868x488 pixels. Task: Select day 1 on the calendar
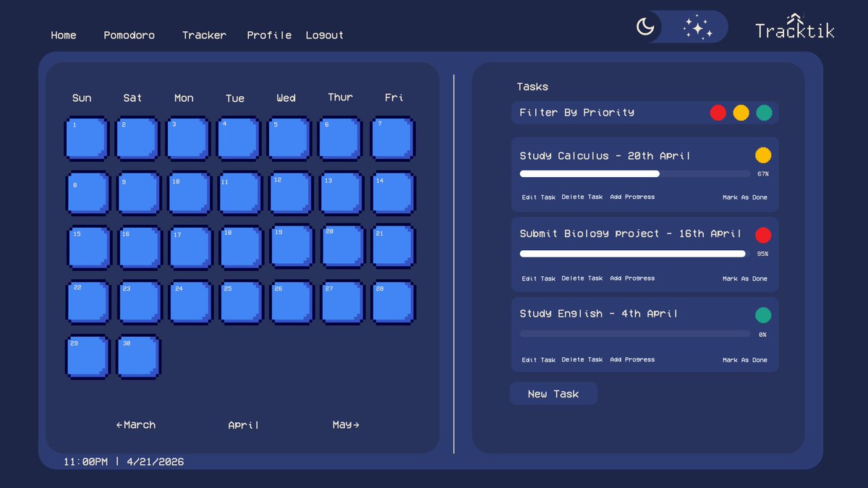coord(87,138)
